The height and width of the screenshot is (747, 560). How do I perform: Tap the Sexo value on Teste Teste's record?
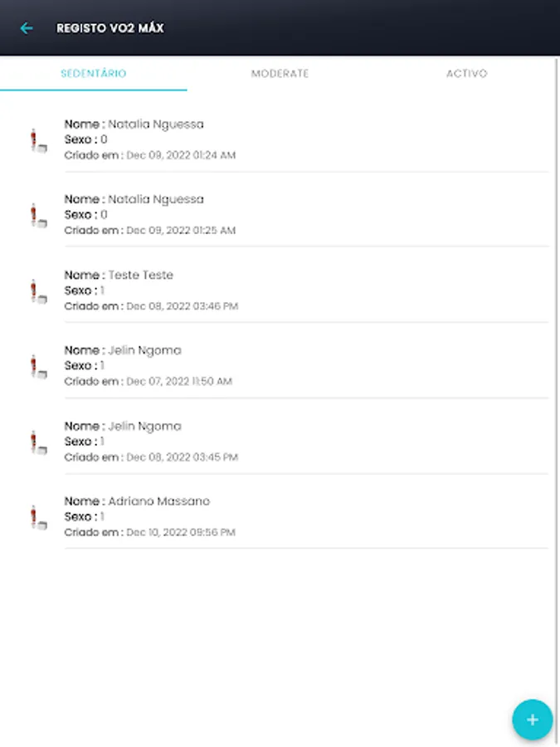point(88,290)
